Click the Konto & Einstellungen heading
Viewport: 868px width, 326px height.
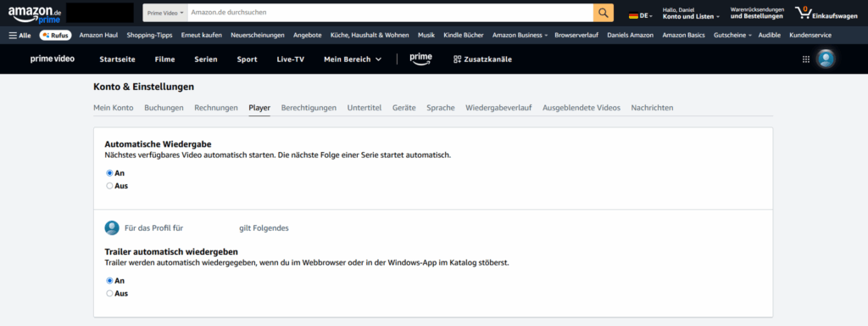pos(144,87)
